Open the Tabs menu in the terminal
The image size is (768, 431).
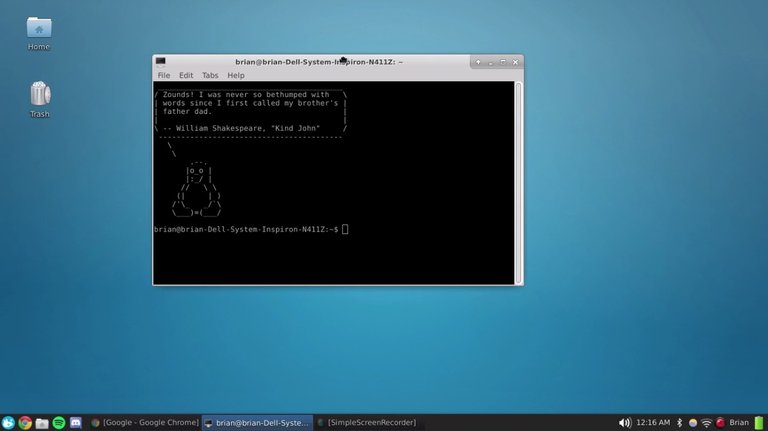pyautogui.click(x=210, y=75)
